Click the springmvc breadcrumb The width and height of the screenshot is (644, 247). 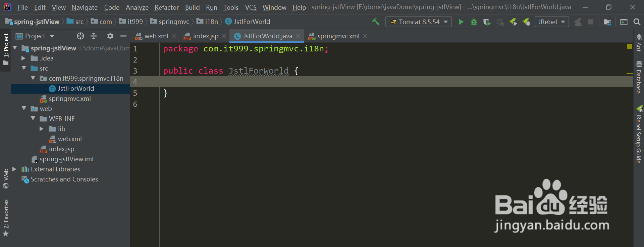170,22
